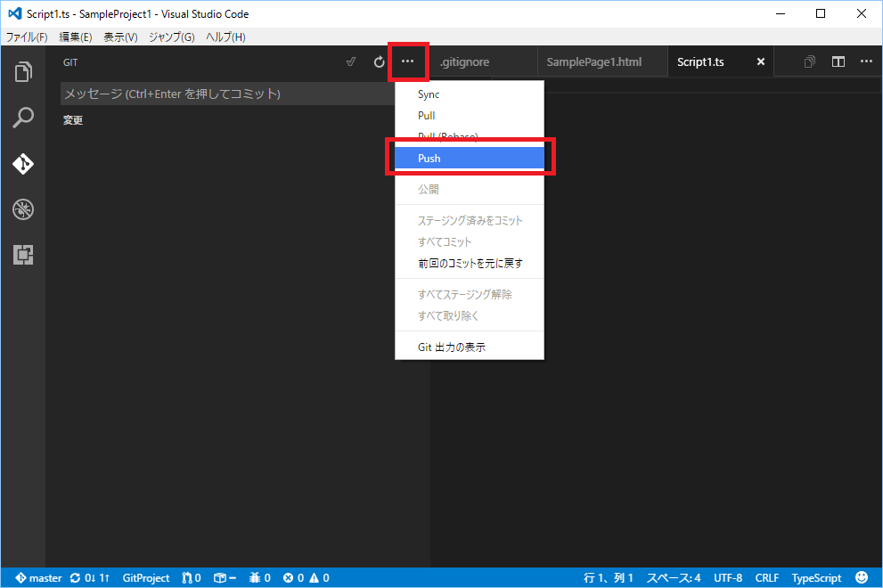Maximize the Visual Studio Code window
Viewport: 883px width, 588px height.
click(x=821, y=13)
